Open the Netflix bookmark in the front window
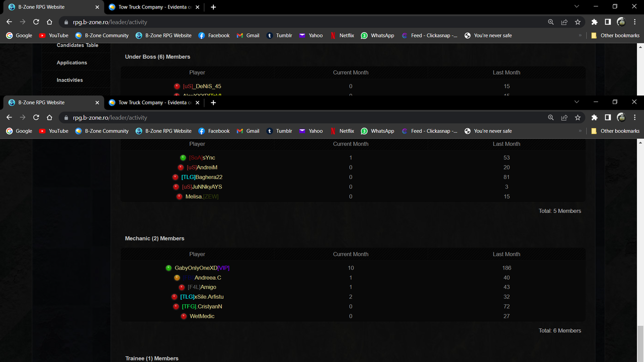 pos(342,131)
